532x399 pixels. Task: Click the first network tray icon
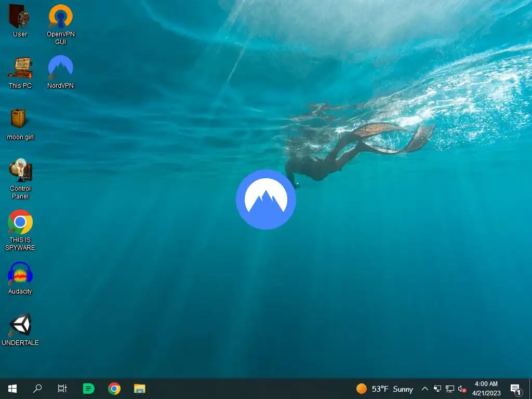pyautogui.click(x=437, y=389)
